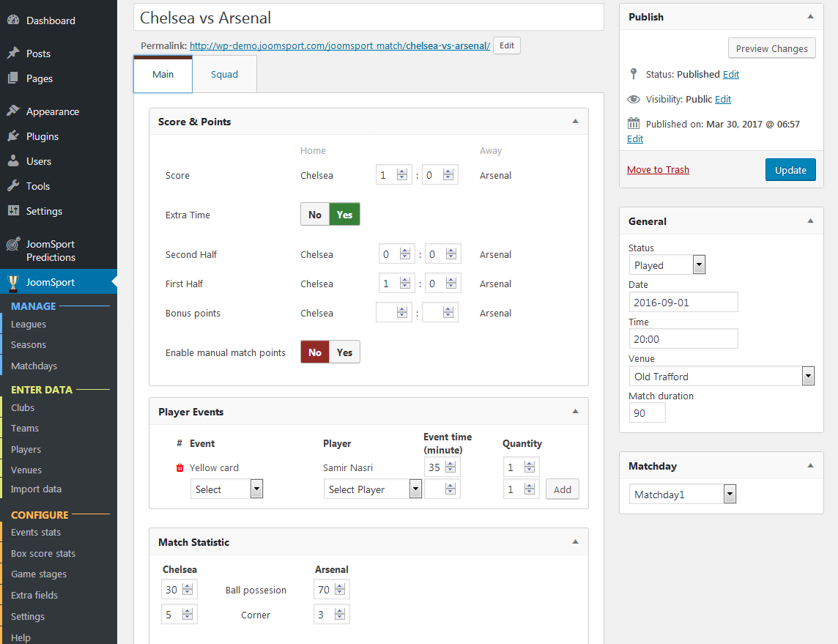838x644 pixels.
Task: Click the match Date input field
Action: [683, 302]
